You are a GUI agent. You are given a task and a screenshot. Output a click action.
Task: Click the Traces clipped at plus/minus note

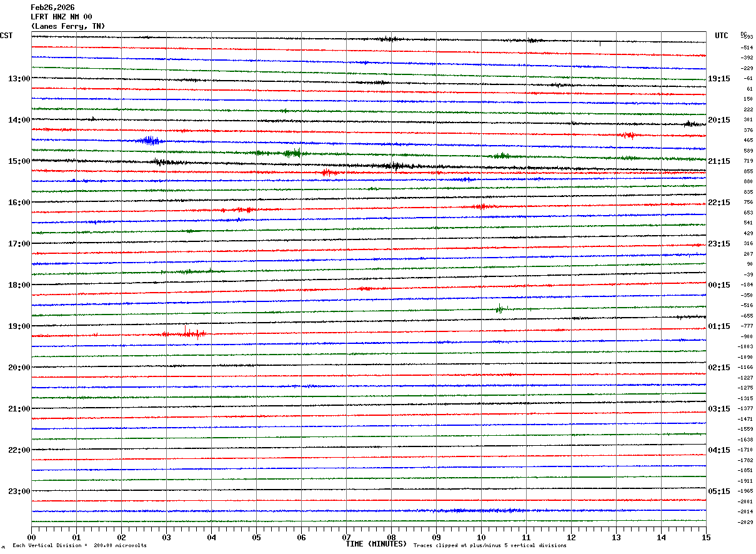(x=490, y=546)
